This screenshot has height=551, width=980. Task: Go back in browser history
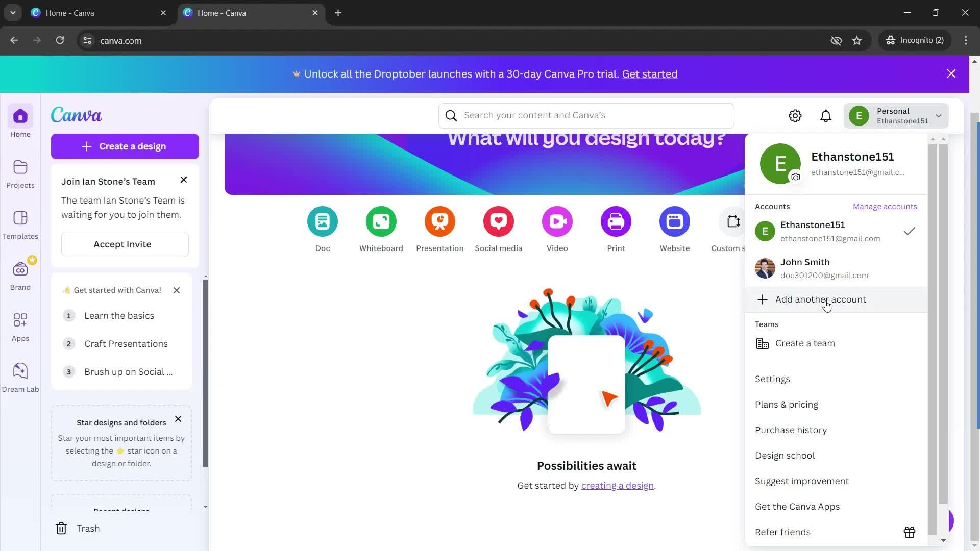(x=14, y=40)
